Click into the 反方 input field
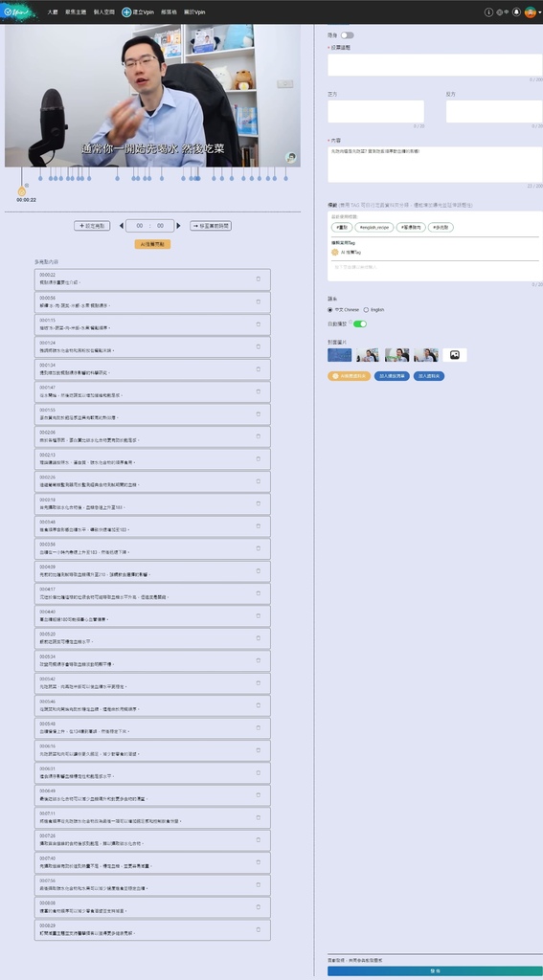This screenshot has height=980, width=543. (x=494, y=111)
